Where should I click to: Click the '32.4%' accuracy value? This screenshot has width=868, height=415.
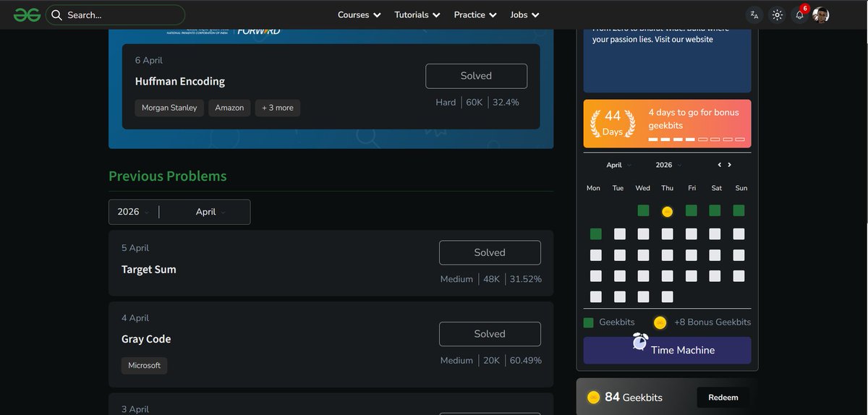(506, 103)
